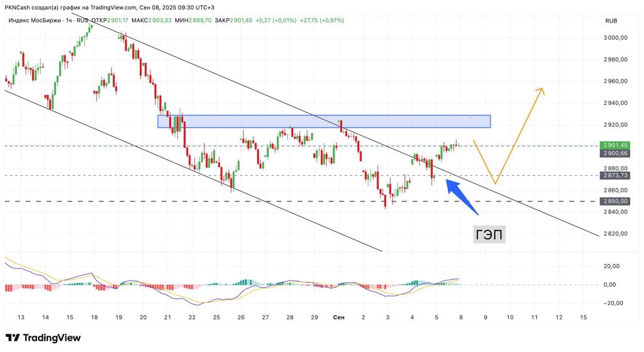Click the blue arrow pointing at the gap
The height and width of the screenshot is (352, 644).
pyautogui.click(x=464, y=197)
